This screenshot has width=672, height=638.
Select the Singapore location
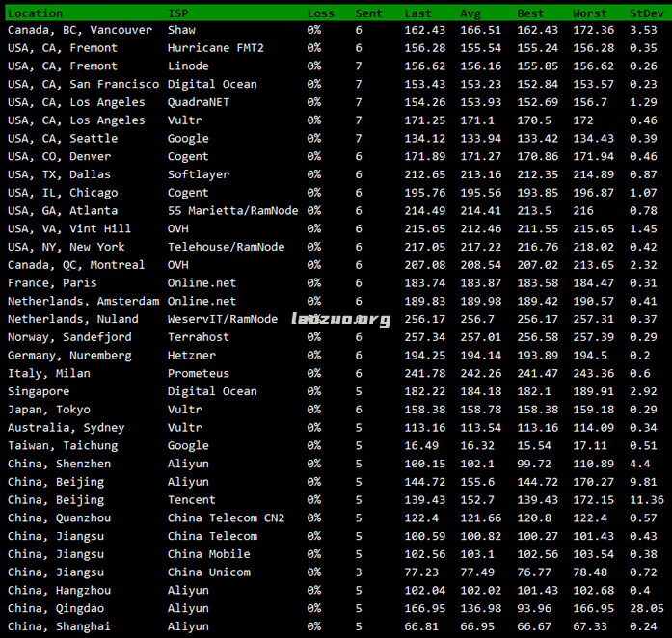click(39, 391)
